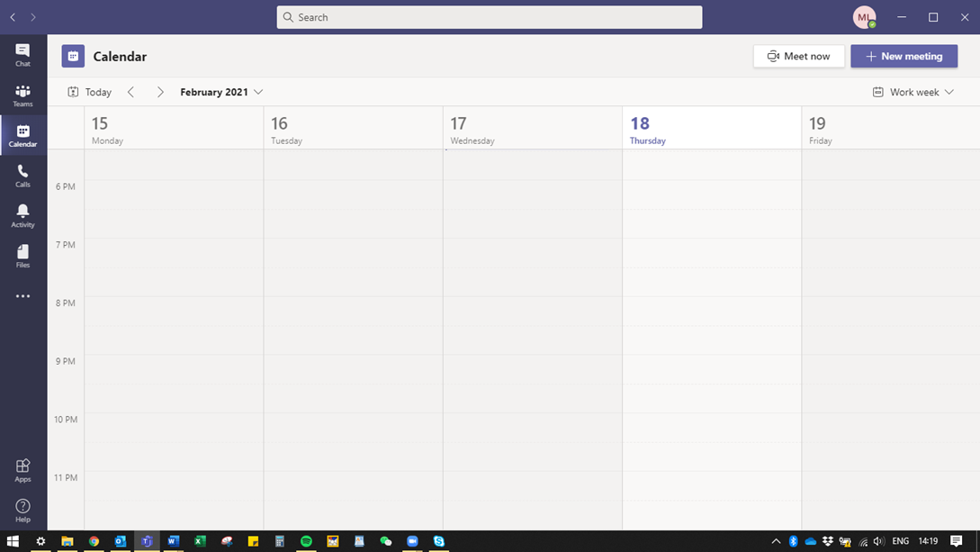Open the Files section in sidebar
Image resolution: width=980 pixels, height=552 pixels.
[22, 257]
